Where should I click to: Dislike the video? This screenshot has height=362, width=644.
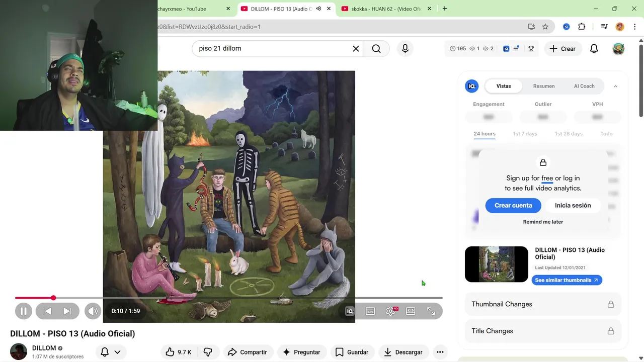click(x=208, y=352)
